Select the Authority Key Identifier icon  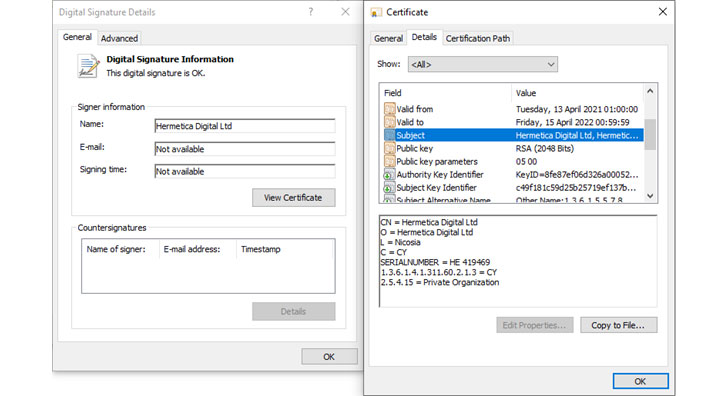(388, 175)
